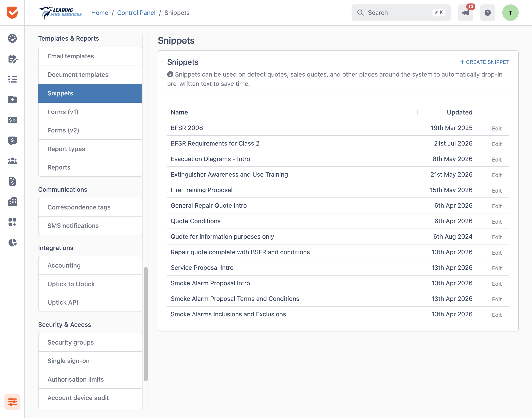The image size is (532, 418).
Task: Edit Smoke Alarms Inclusions and Exclusions snippet
Action: tap(497, 315)
